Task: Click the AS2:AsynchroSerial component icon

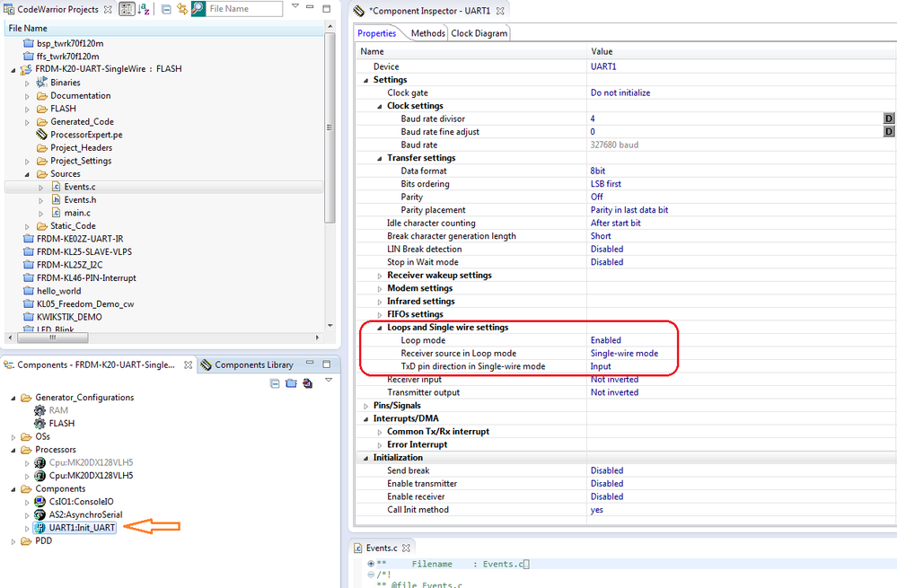Action: click(40, 514)
